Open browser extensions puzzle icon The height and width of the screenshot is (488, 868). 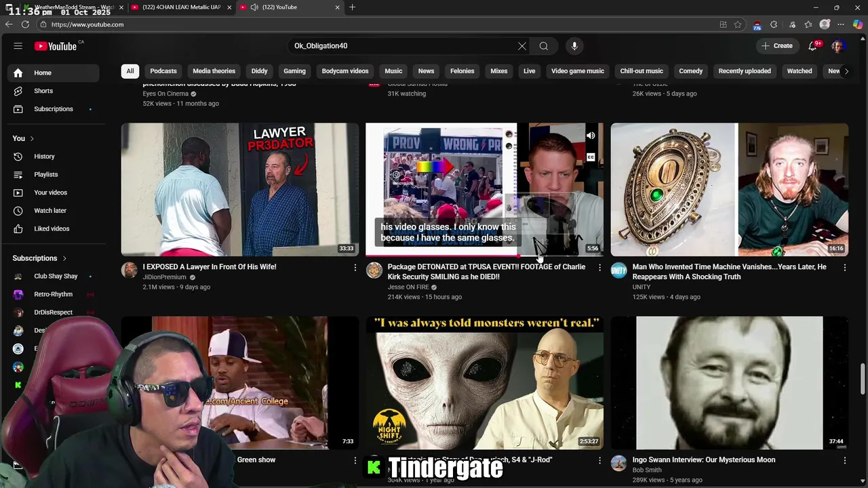(x=774, y=24)
